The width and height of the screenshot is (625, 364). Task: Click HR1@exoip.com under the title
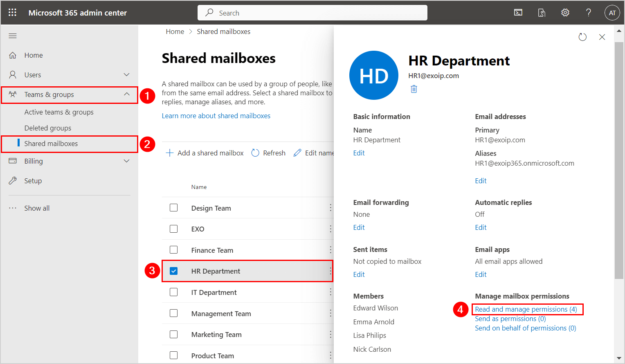[434, 76]
